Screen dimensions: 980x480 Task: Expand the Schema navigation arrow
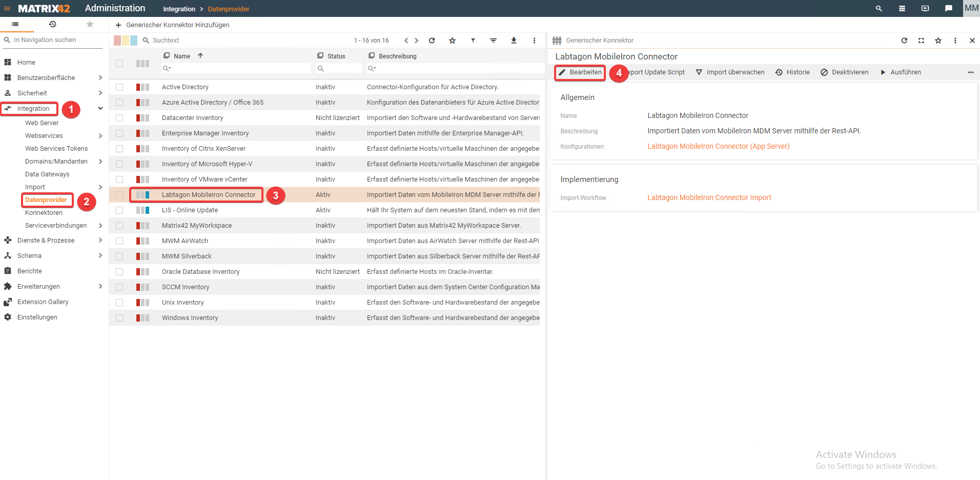tap(100, 255)
